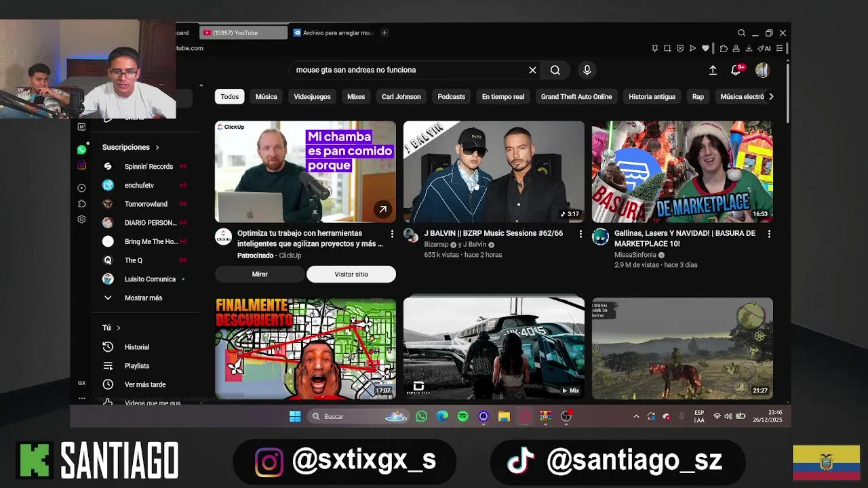
Task: Open the Opera browser tab search magnifier
Action: point(741,33)
